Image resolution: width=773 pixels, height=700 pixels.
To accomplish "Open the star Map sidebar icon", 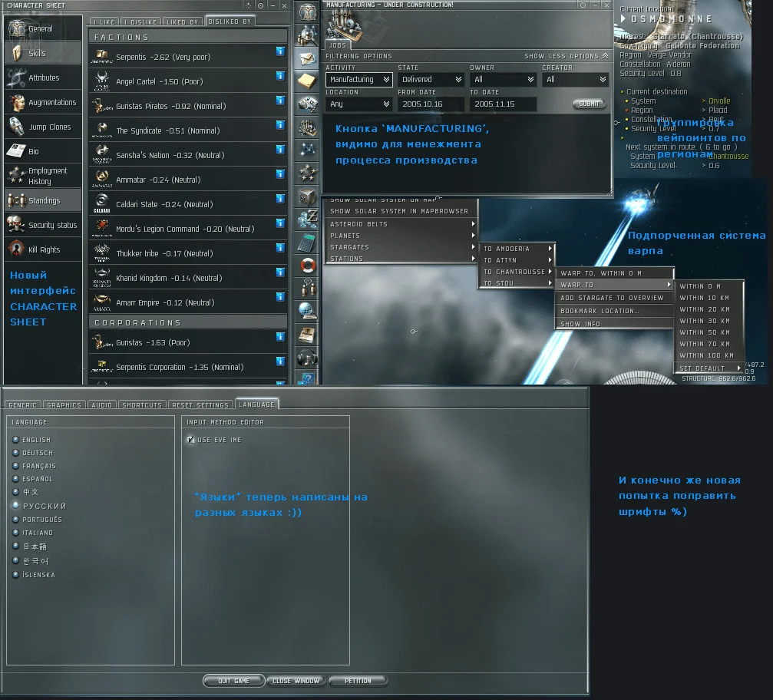I will click(308, 150).
